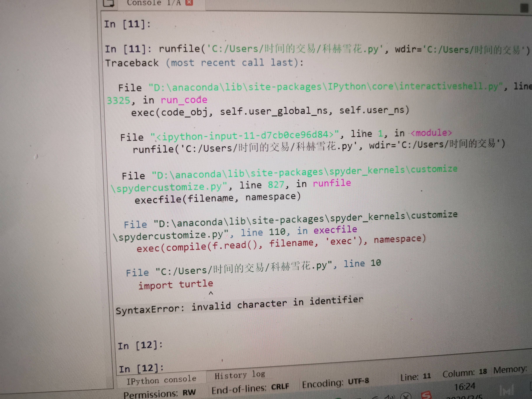Click the 'line 110, in execfile' line
Screen dimensions: 532x399
[x=299, y=231]
